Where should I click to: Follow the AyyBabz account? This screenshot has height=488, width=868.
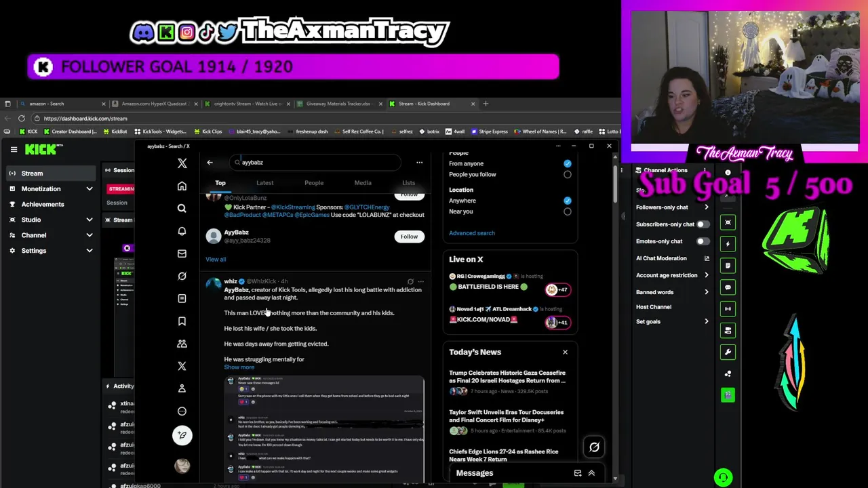(x=409, y=237)
